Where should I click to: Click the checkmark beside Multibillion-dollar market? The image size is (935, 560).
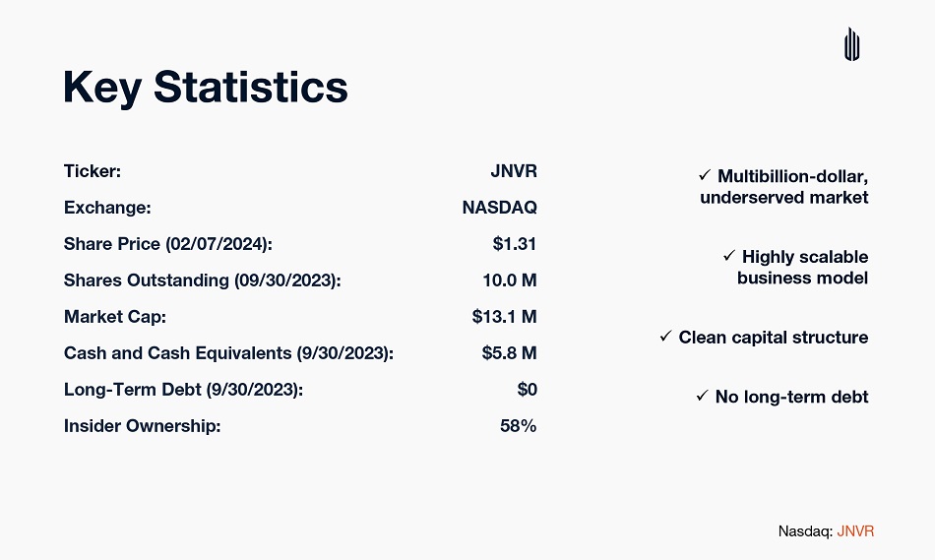[705, 175]
